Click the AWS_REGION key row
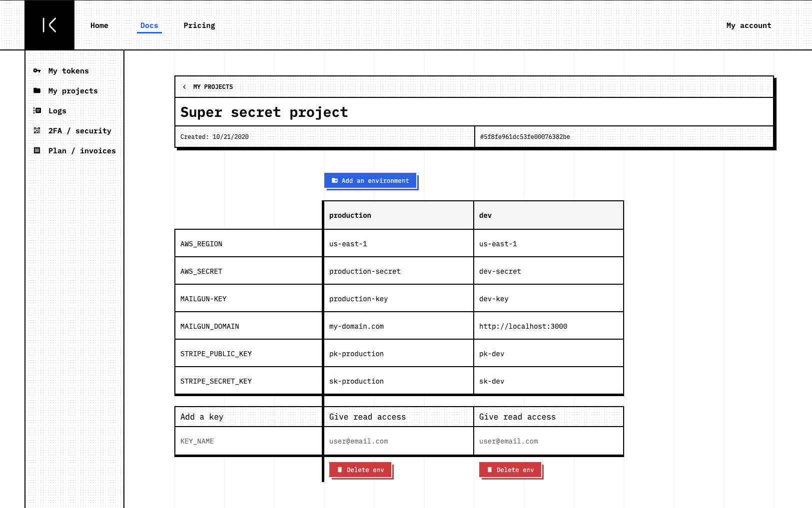Screen dimensions: 812x508 pos(248,244)
